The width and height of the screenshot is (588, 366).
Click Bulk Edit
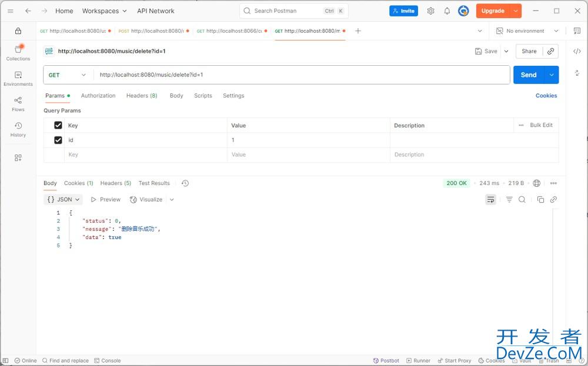(541, 125)
